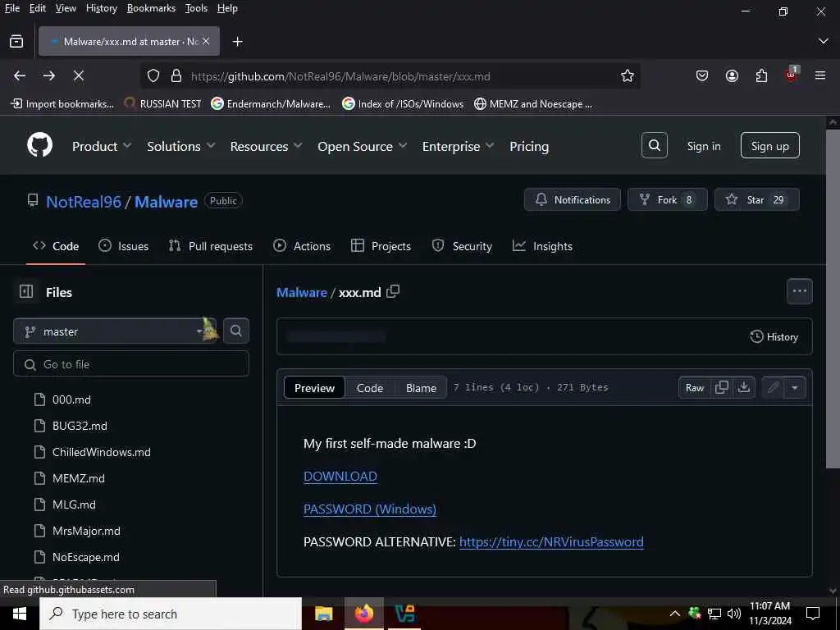Click the Firefox back arrow

pos(20,76)
